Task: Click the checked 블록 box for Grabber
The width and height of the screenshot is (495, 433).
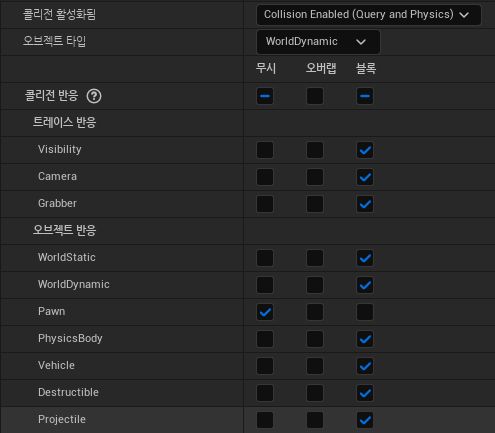Action: pos(365,204)
